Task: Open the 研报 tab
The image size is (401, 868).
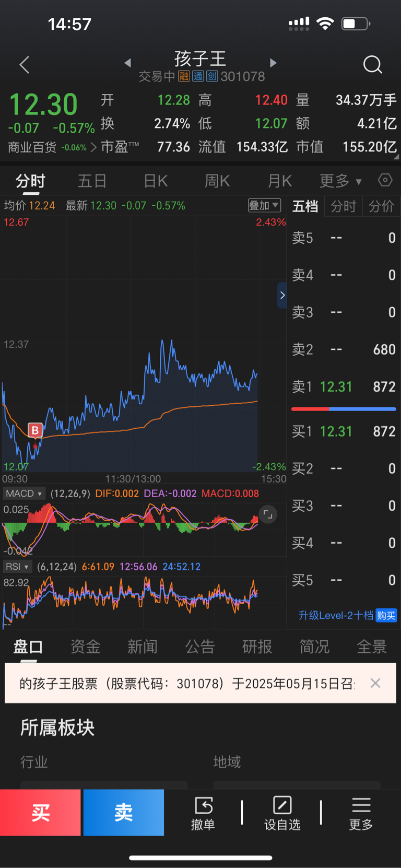Action: tap(257, 647)
